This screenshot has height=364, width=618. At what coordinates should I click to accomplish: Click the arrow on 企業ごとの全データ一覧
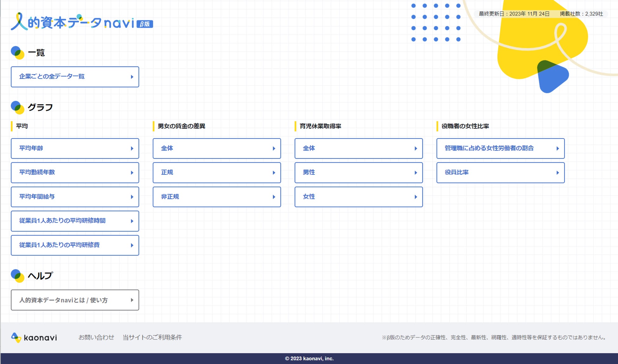pyautogui.click(x=132, y=77)
